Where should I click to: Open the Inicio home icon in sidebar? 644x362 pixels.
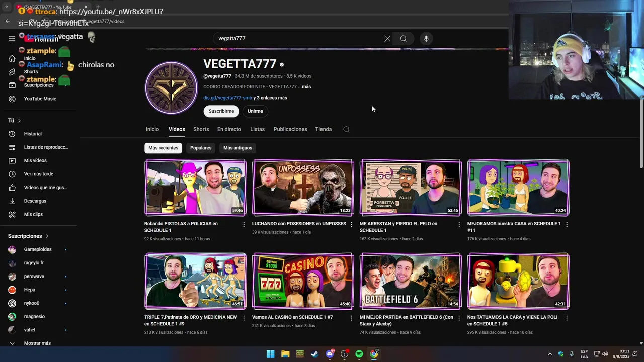12,58
